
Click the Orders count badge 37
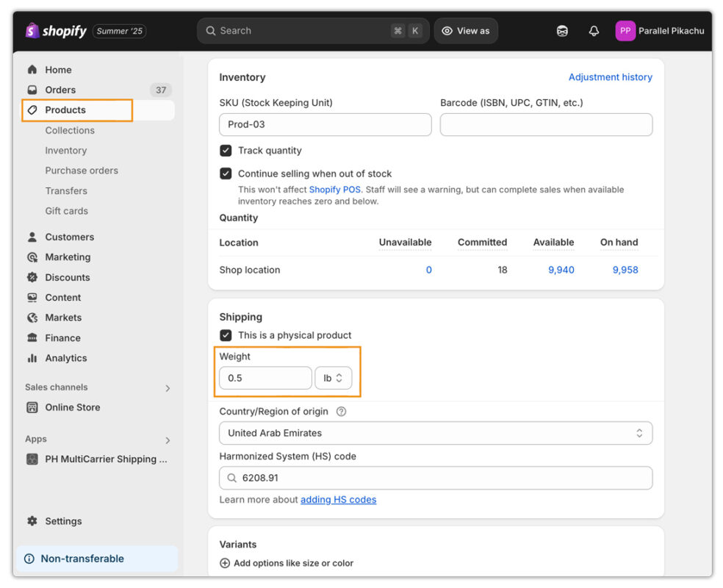coord(160,90)
